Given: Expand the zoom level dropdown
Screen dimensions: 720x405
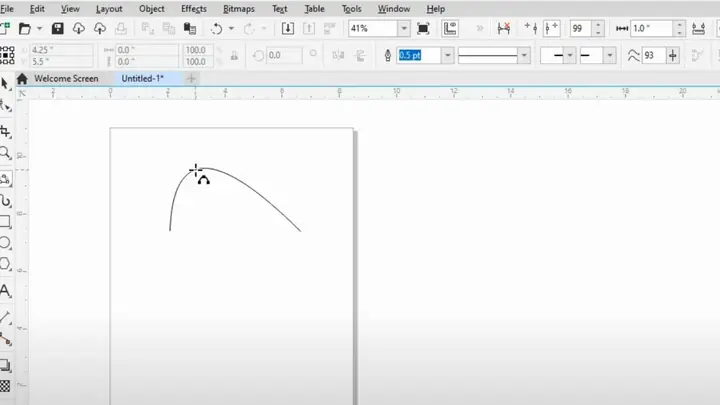Looking at the screenshot, I should (x=404, y=28).
